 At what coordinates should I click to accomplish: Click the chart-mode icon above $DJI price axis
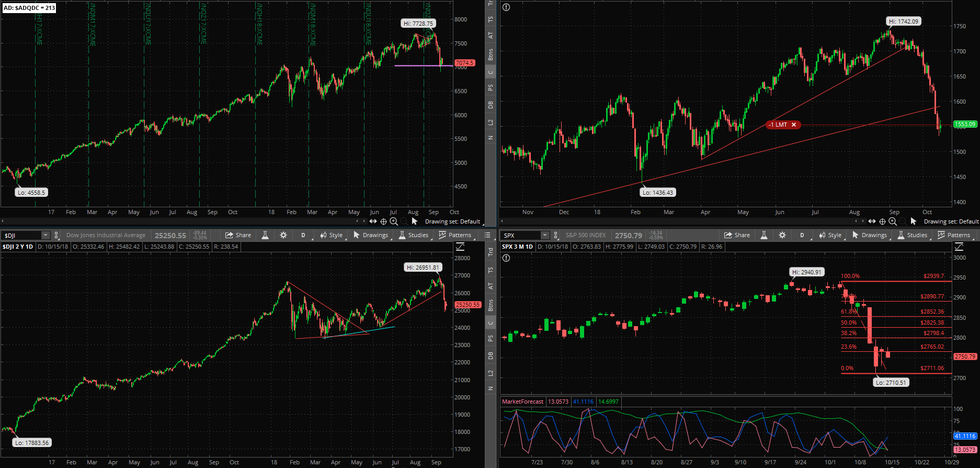(x=460, y=247)
